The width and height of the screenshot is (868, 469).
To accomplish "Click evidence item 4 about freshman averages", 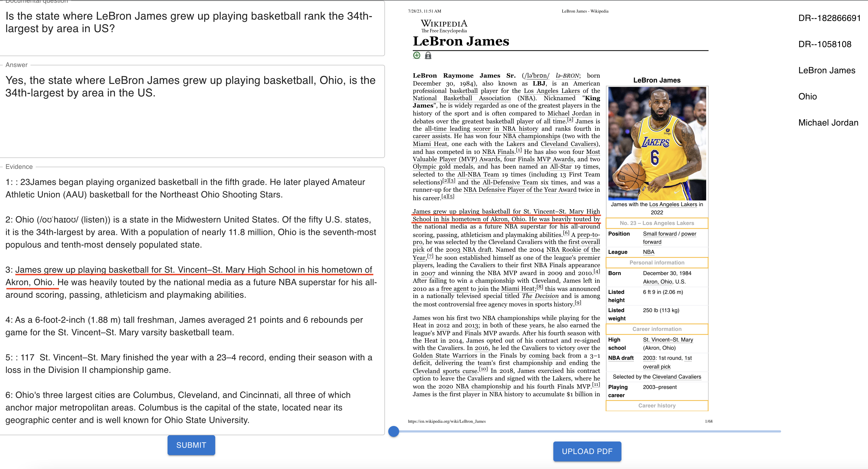I will (x=184, y=326).
